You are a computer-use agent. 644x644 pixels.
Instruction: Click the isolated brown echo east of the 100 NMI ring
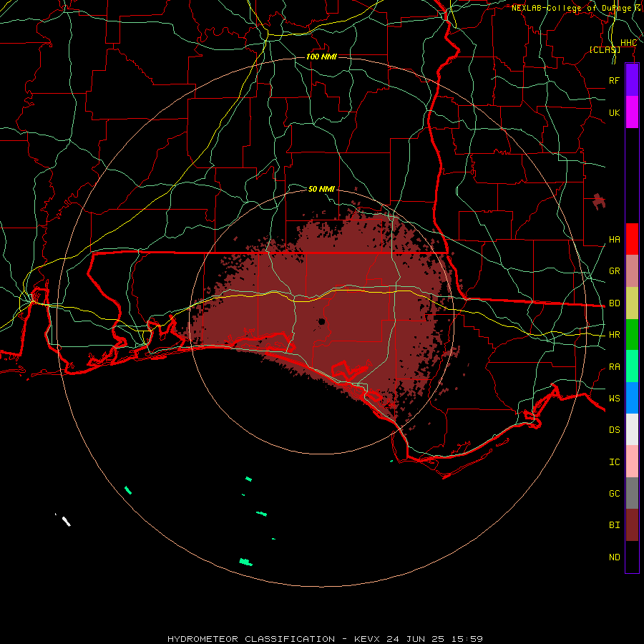(x=599, y=201)
